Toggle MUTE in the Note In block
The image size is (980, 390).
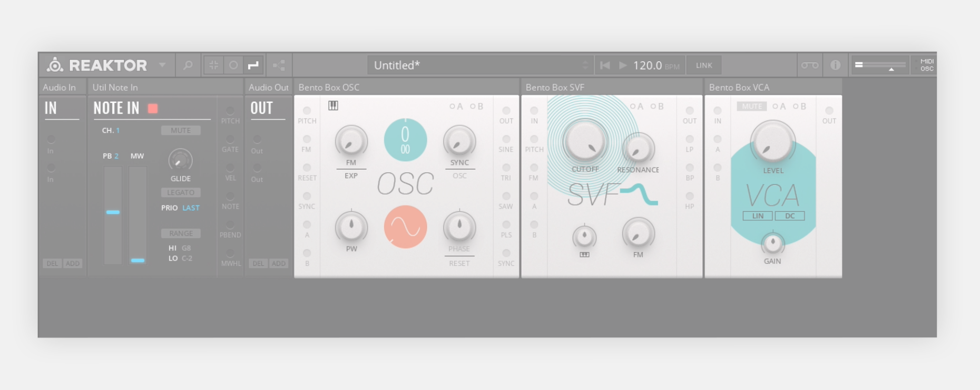point(181,131)
